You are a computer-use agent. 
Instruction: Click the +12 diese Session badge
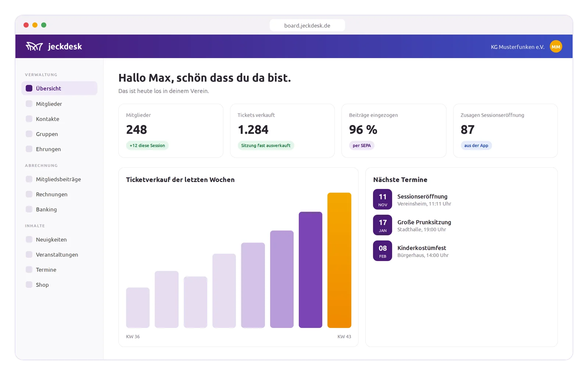[147, 146]
